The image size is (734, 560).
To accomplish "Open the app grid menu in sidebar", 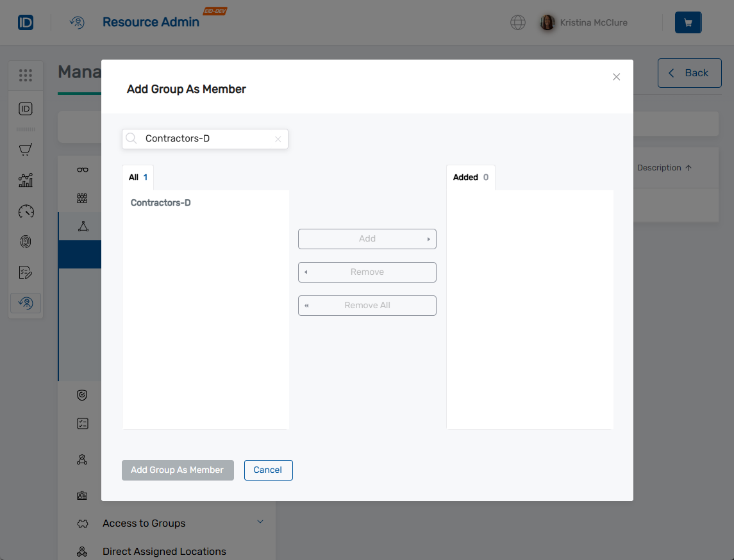I will [26, 75].
